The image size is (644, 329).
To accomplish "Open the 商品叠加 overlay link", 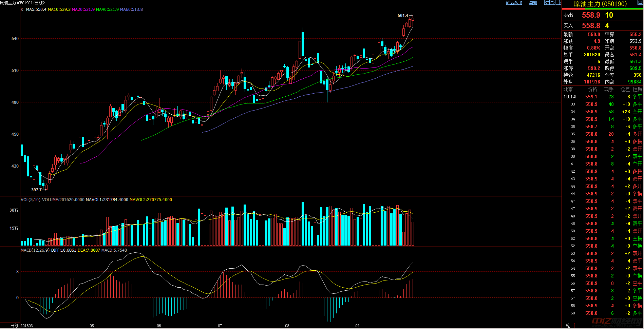I will click(x=514, y=3).
